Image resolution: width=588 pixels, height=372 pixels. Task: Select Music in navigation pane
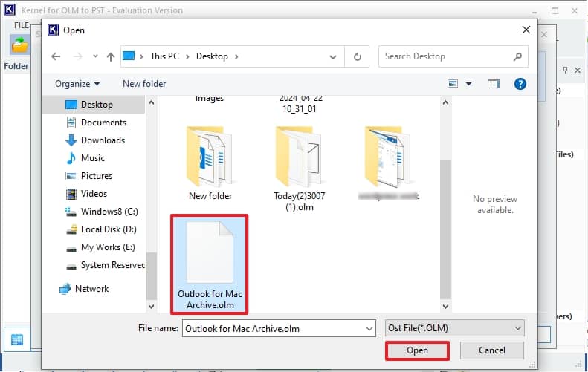[94, 158]
